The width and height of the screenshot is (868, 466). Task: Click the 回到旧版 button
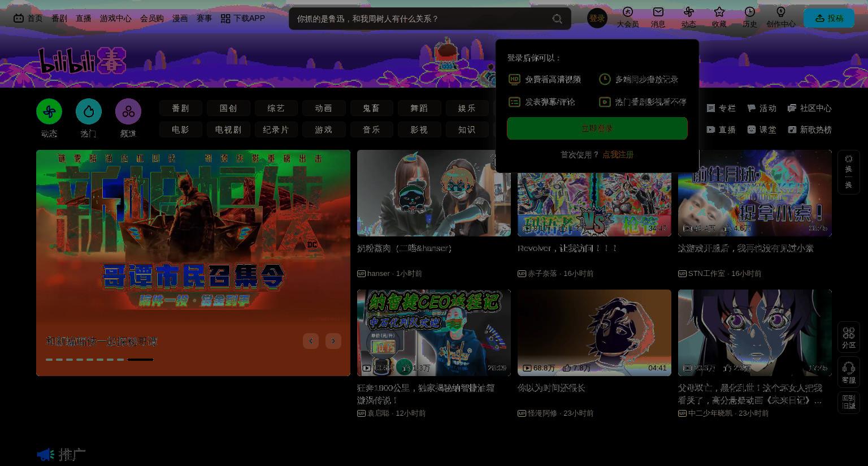click(849, 402)
